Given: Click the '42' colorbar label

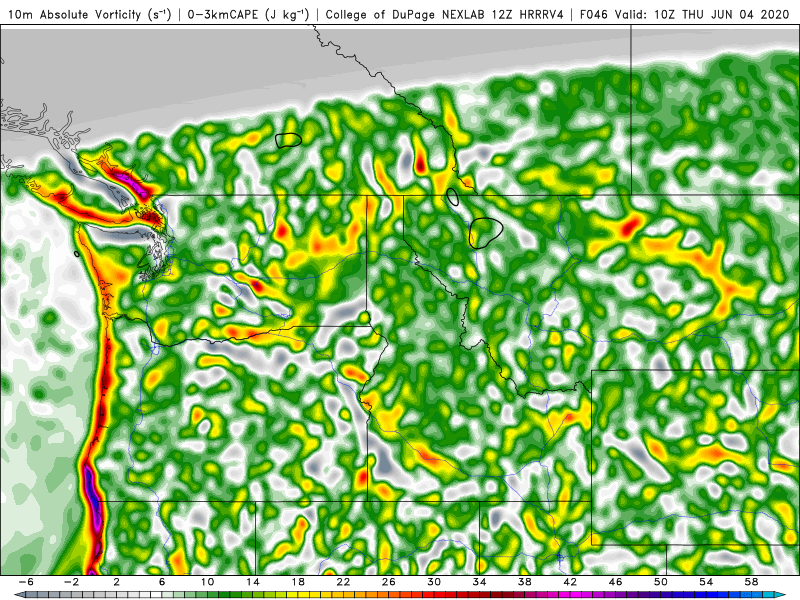Looking at the screenshot, I should [x=570, y=582].
